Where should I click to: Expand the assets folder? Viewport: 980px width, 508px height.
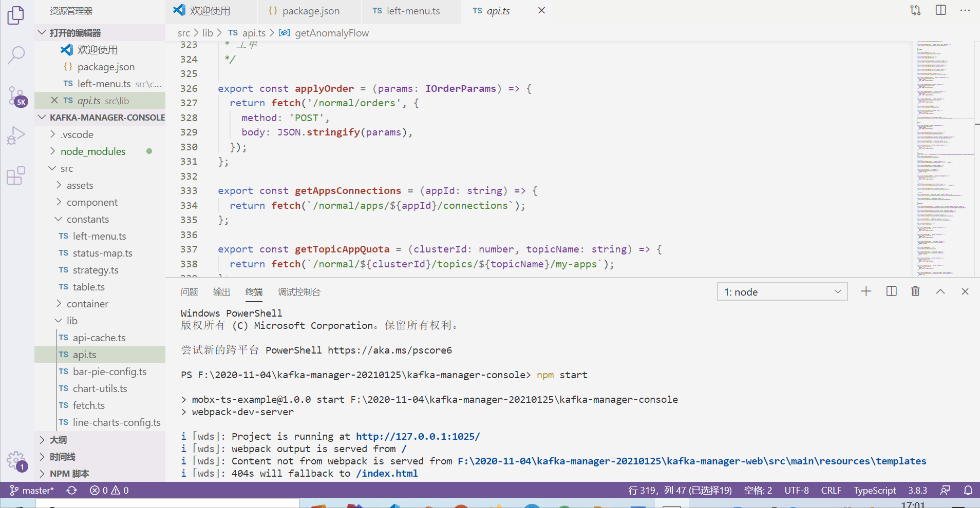pyautogui.click(x=100, y=185)
